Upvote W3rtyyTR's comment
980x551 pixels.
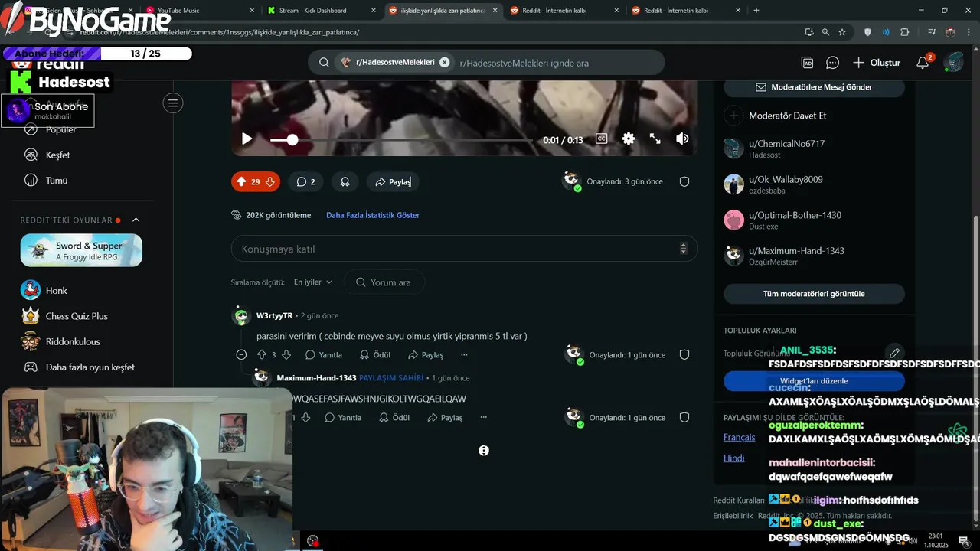(x=262, y=355)
